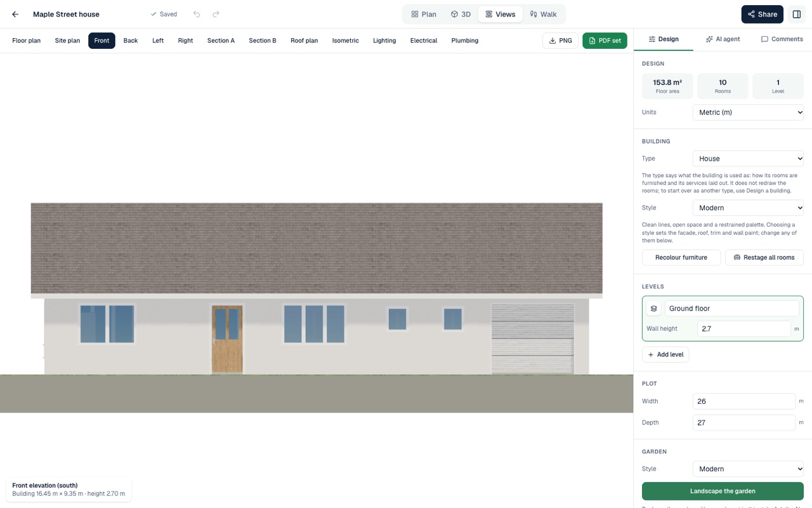Show the Roof plan
This screenshot has height=508, width=812.
[304, 41]
